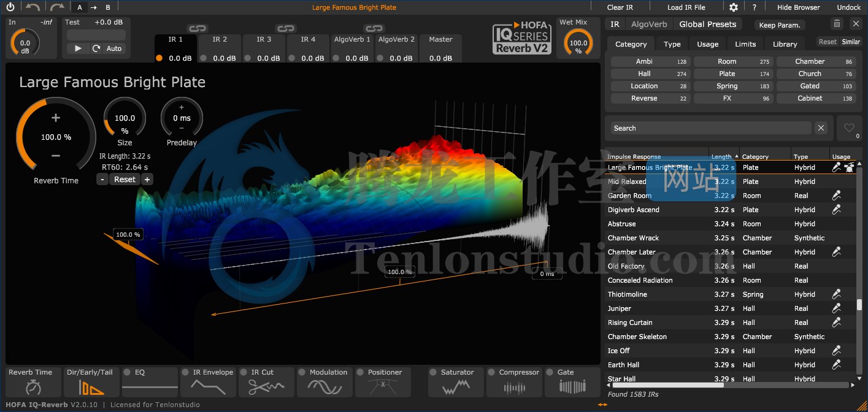The height and width of the screenshot is (412, 868).
Task: Enable the Positioner toggle
Action: point(361,372)
